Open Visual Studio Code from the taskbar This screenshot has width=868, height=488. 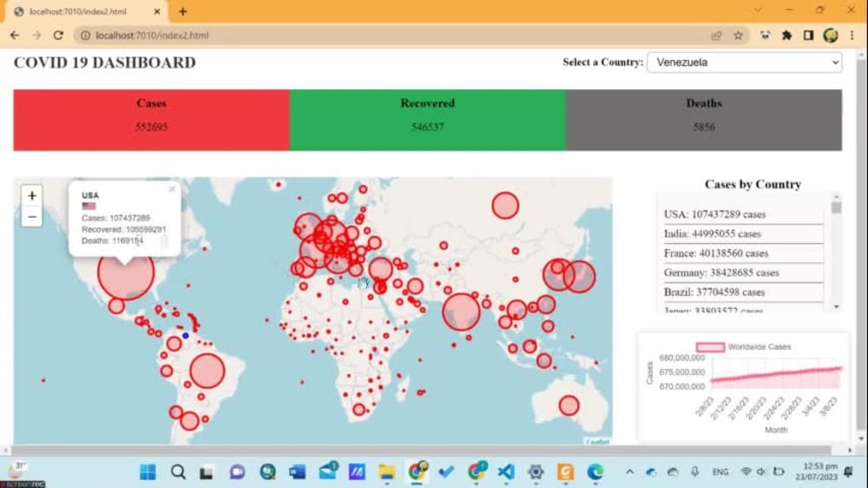pos(506,472)
